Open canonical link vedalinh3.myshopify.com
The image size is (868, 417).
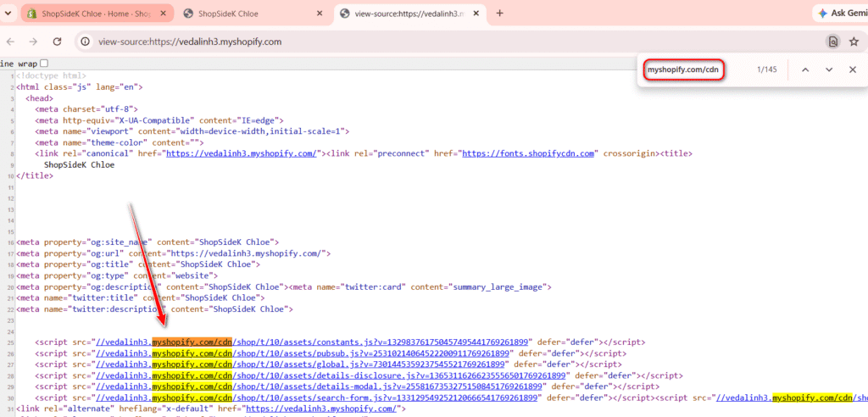pos(242,154)
